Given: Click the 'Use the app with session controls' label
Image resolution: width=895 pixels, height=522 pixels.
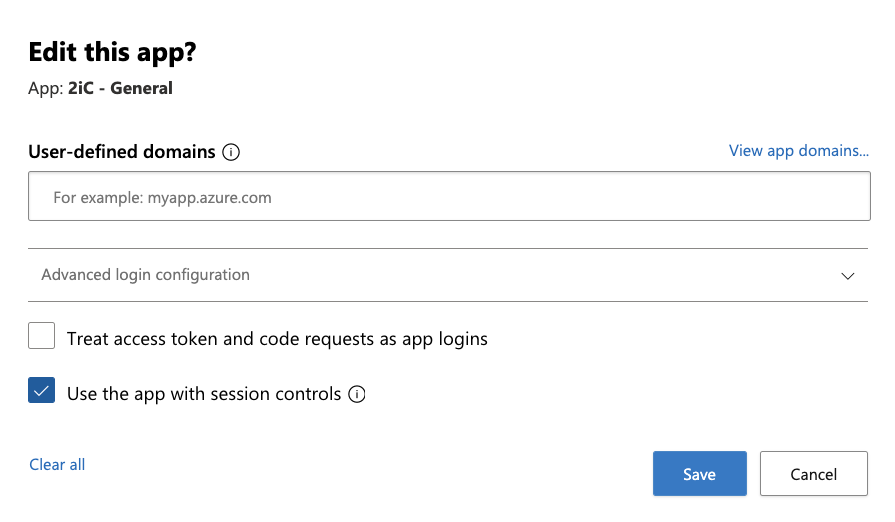Looking at the screenshot, I should 204,394.
